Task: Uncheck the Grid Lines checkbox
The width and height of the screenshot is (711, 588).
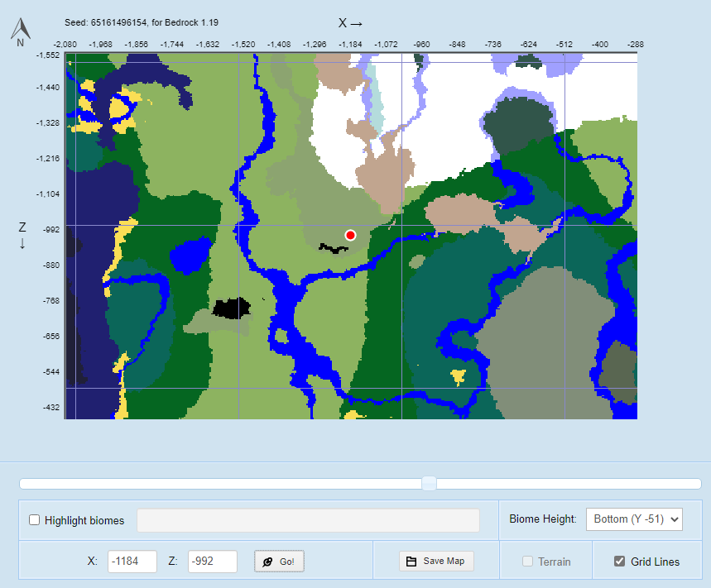Action: pyautogui.click(x=619, y=562)
